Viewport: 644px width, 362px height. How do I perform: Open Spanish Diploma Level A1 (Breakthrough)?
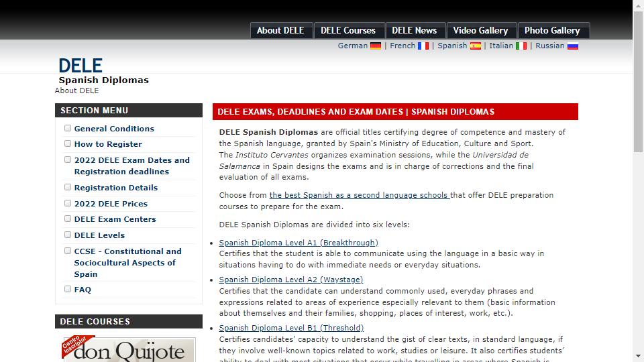pos(299,243)
